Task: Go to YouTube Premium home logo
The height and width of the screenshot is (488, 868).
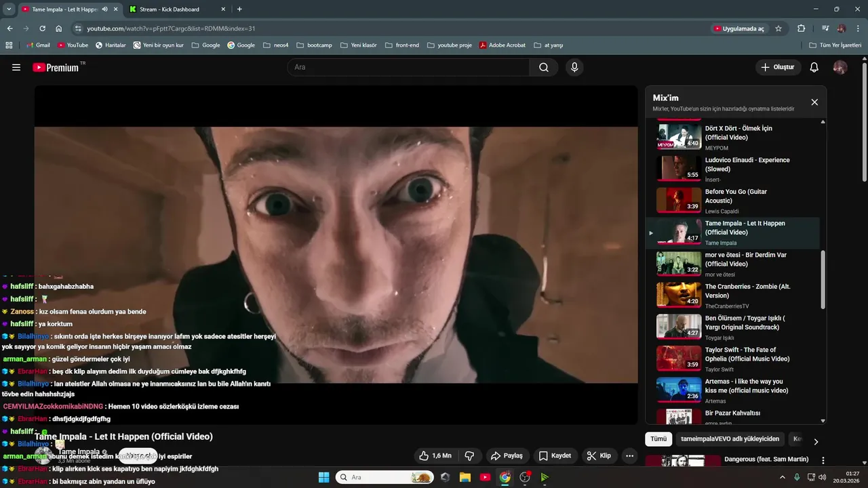Action: [57, 67]
